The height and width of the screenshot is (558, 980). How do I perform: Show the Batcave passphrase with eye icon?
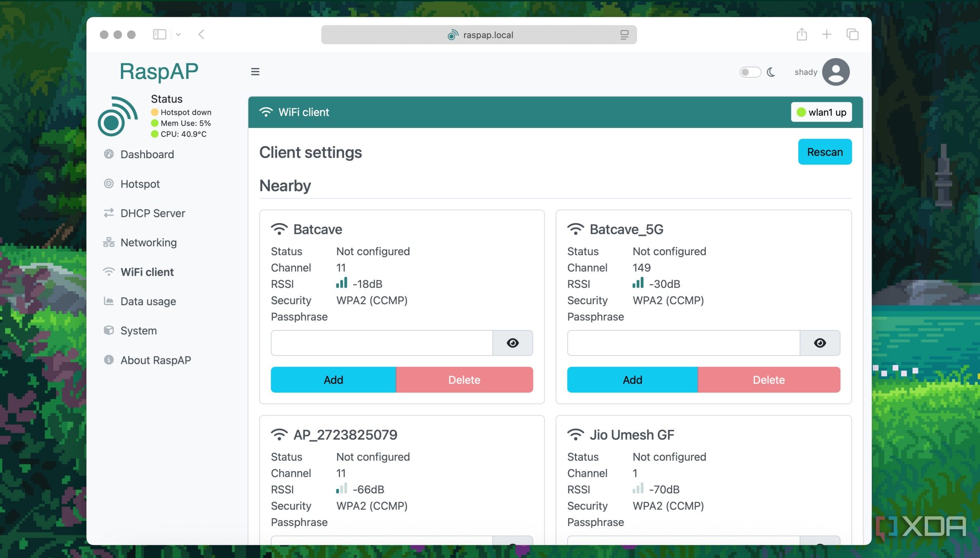tap(512, 343)
